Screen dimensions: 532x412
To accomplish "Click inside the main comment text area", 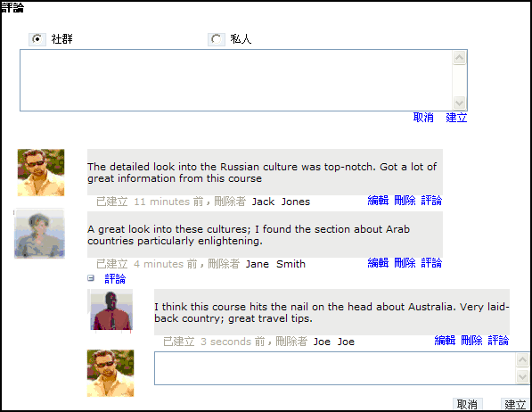I will pos(236,80).
